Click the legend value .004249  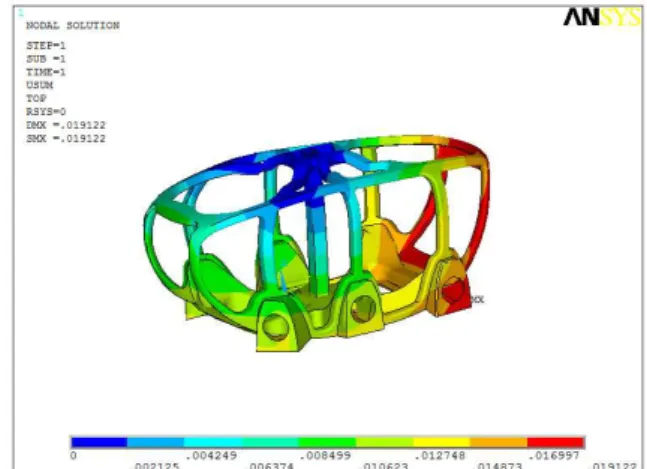[x=211, y=455]
